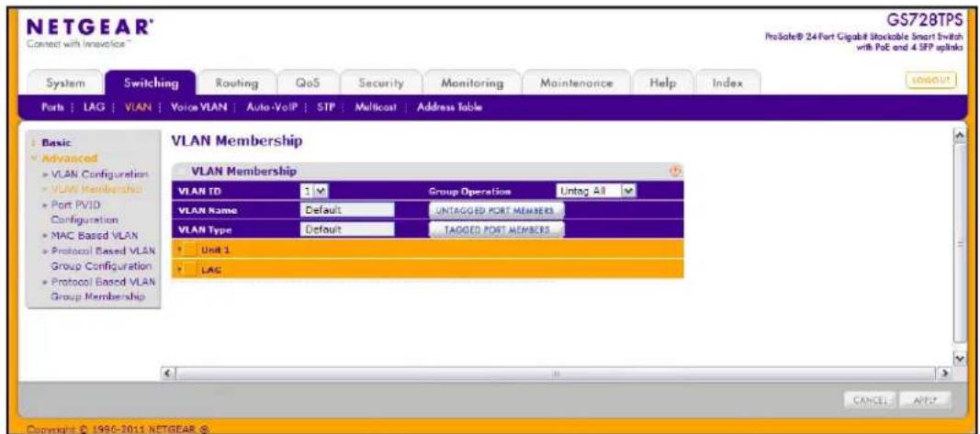Click the vertical scrollbar thumb
This screenshot has height=434, width=980.
[962, 243]
